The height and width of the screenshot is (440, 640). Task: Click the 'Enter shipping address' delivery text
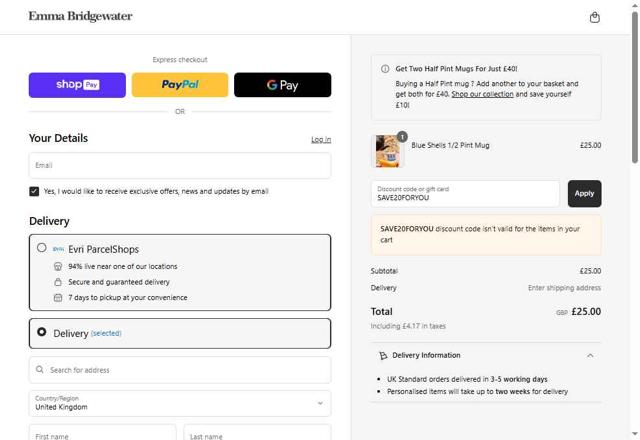click(564, 288)
